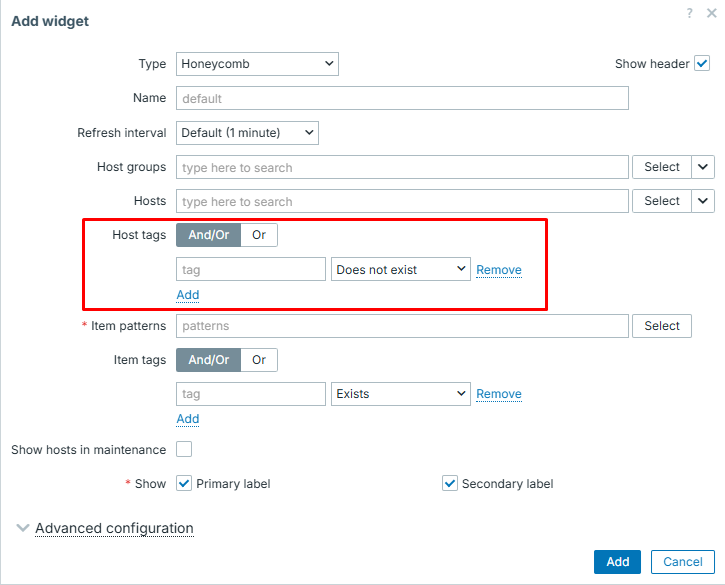The image size is (725, 585).
Task: Close the Add widget dialog
Action: (x=710, y=13)
